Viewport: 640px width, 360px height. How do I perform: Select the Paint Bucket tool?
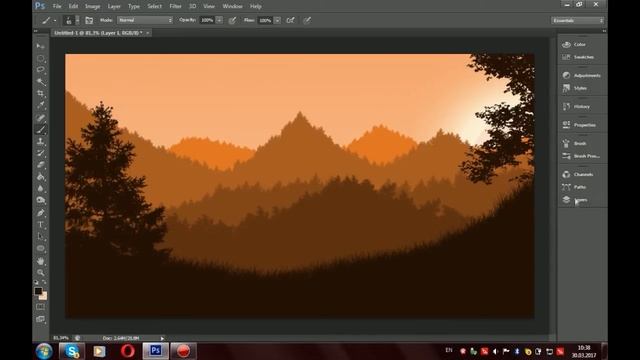tap(40, 177)
